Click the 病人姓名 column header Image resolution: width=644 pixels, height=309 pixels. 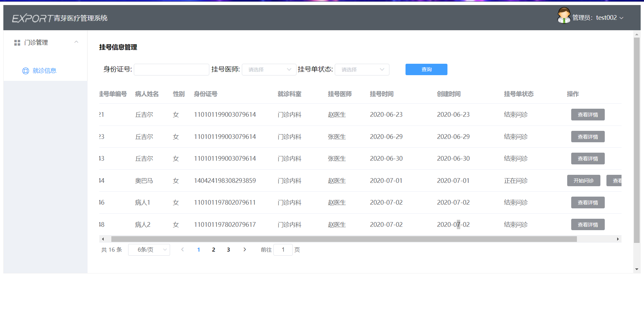point(147,94)
